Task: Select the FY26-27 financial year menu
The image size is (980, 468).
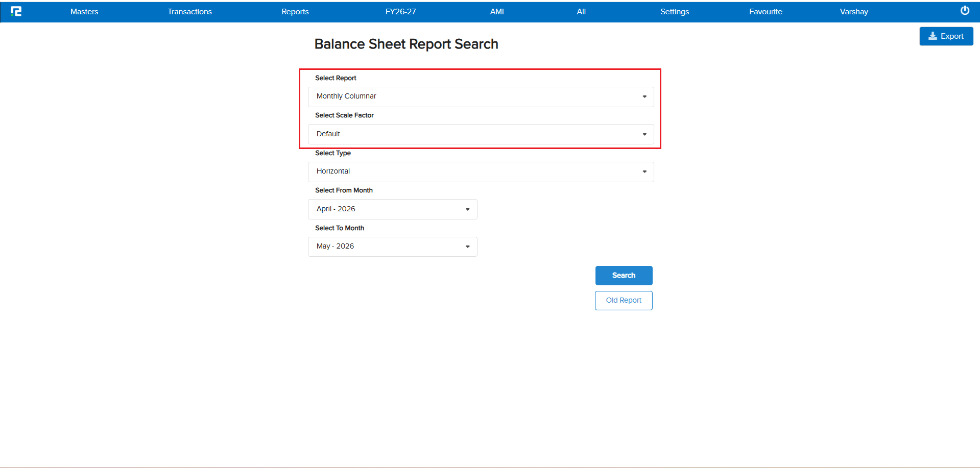Action: click(x=401, y=12)
